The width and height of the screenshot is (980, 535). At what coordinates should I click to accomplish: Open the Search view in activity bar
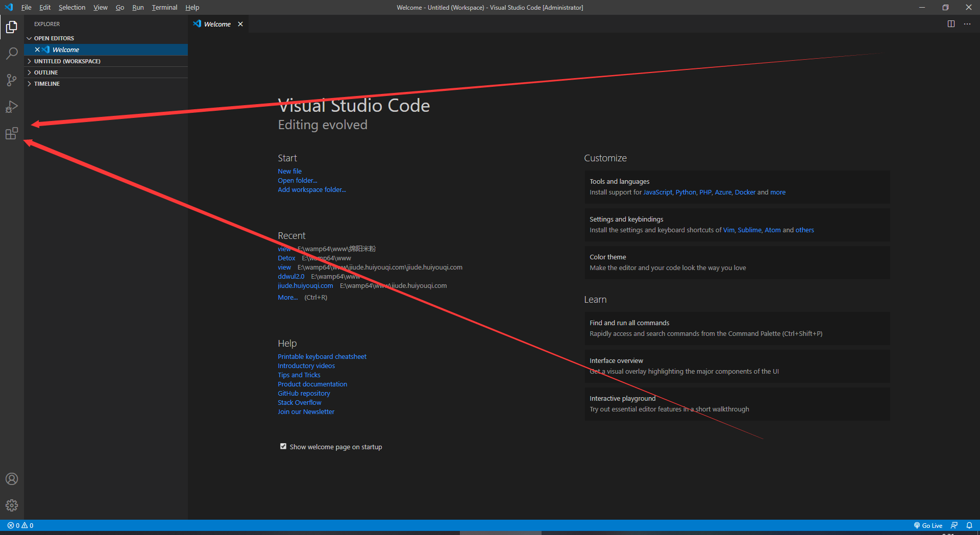point(12,53)
